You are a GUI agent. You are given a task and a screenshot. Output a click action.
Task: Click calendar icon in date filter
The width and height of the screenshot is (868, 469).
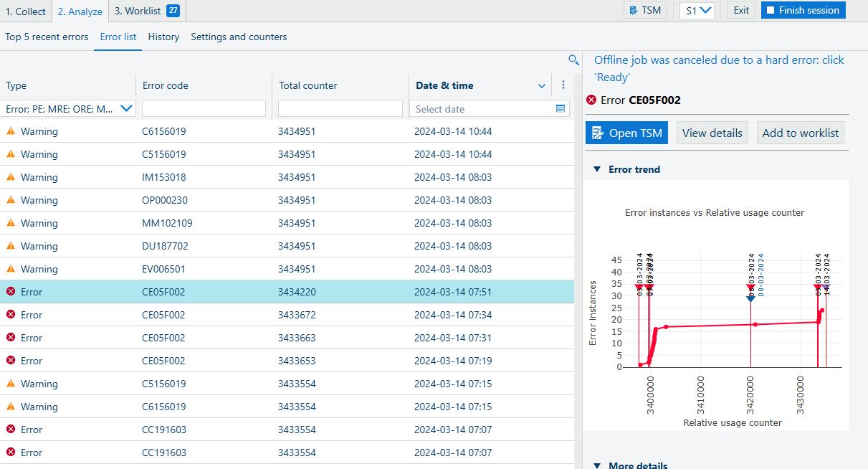click(x=561, y=109)
